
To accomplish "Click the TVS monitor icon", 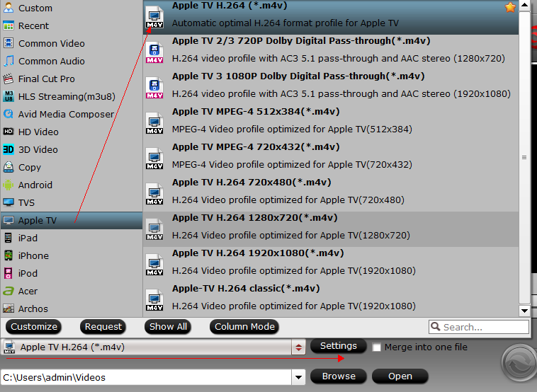I will [9, 202].
